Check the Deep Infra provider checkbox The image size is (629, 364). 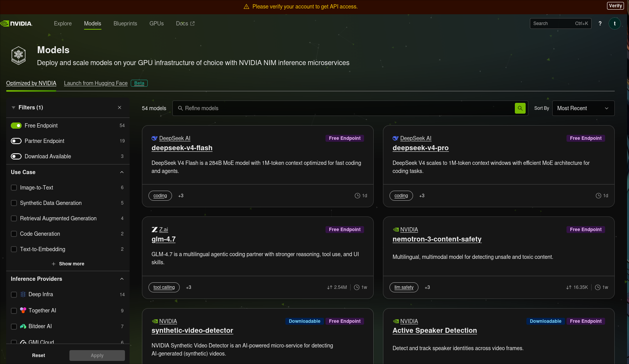pyautogui.click(x=14, y=295)
